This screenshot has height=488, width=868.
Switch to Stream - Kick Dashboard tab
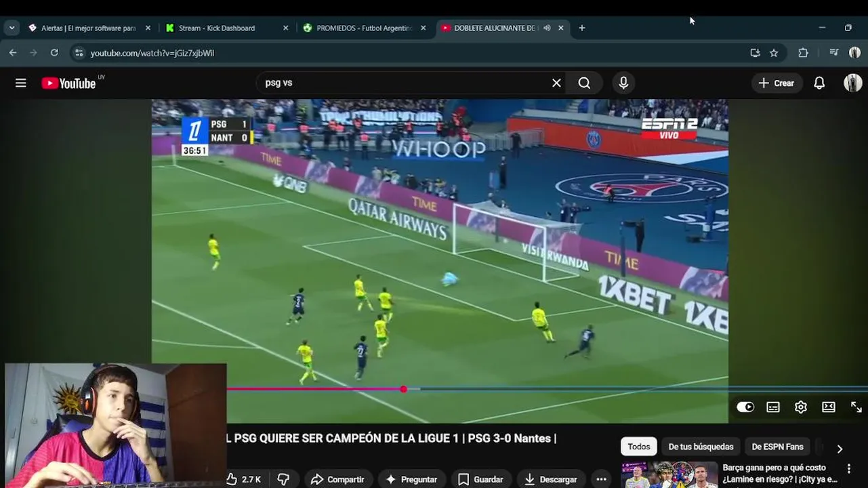tap(217, 28)
